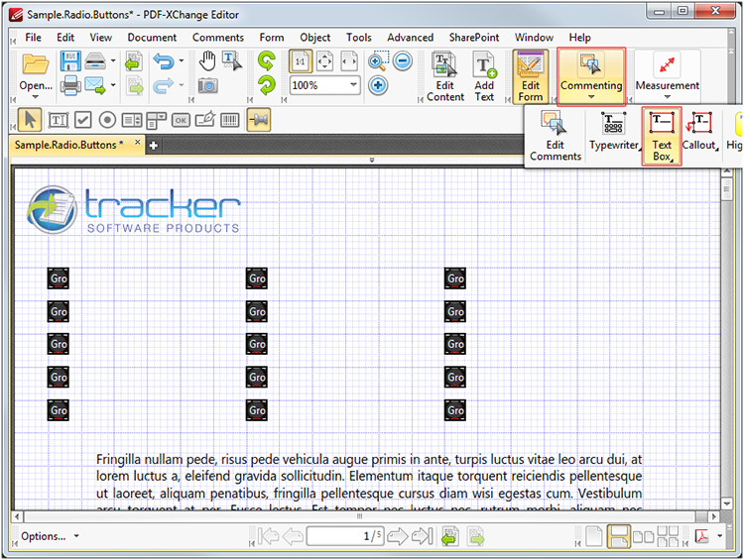Select the Dropdown combo box form tool
The image size is (744, 560).
156,120
